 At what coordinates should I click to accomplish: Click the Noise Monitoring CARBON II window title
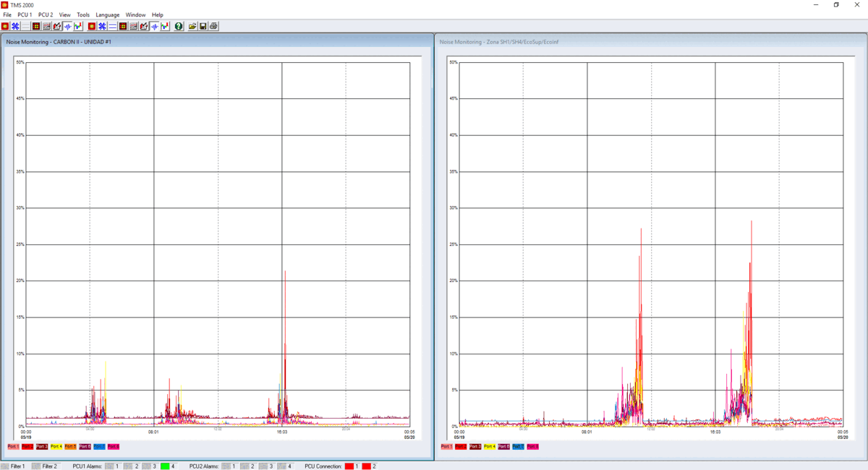(x=59, y=42)
